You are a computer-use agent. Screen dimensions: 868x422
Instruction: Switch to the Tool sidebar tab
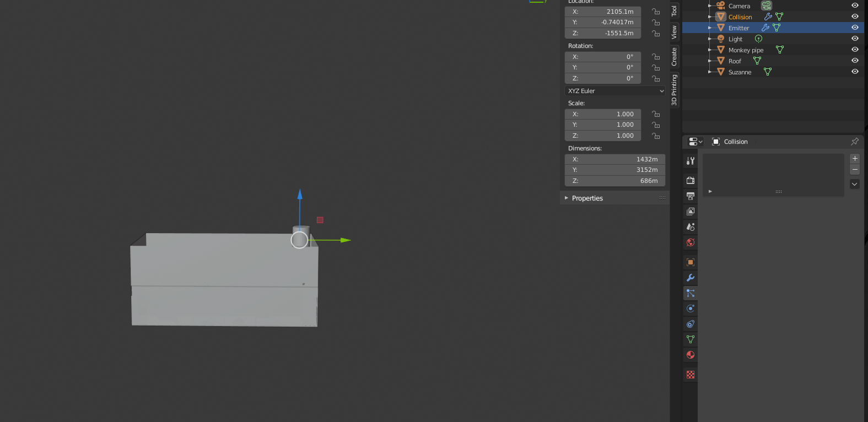674,10
